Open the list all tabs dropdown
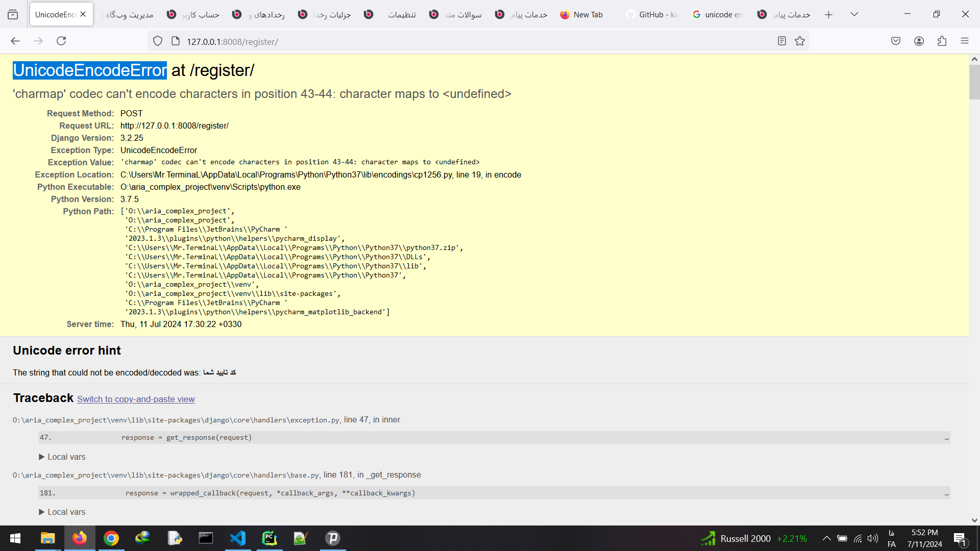This screenshot has width=980, height=551. [x=854, y=14]
